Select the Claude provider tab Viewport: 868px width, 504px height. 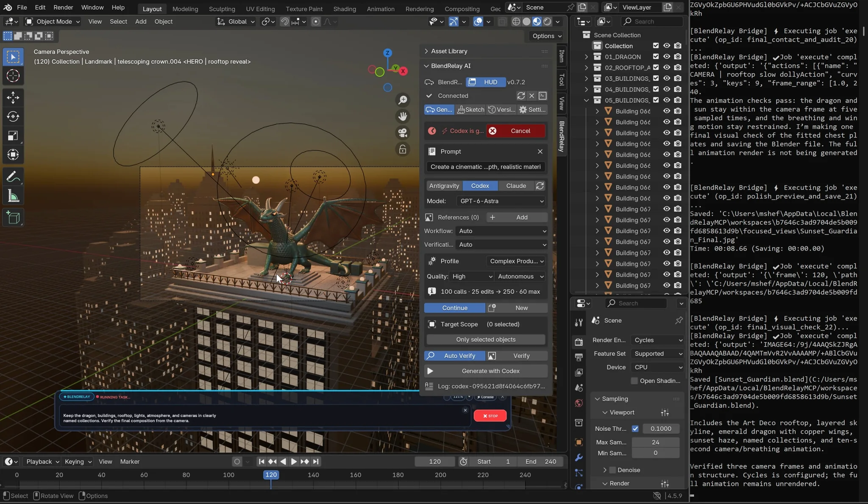click(x=516, y=186)
